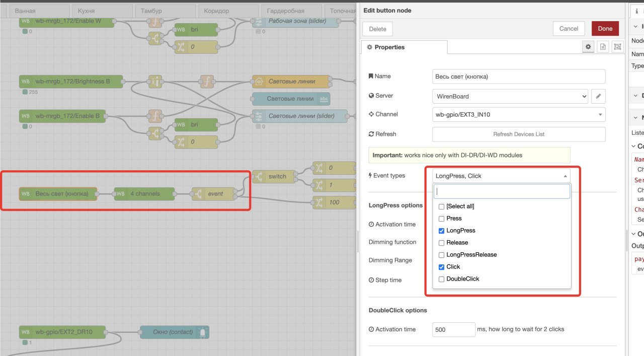The width and height of the screenshot is (644, 356).
Task: Check the '[Select all]' event option
Action: pos(441,206)
